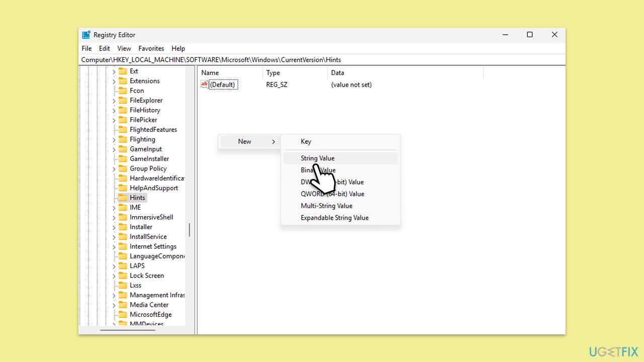Click the FileExplorer folder icon
Image resolution: width=644 pixels, height=362 pixels.
123,100
